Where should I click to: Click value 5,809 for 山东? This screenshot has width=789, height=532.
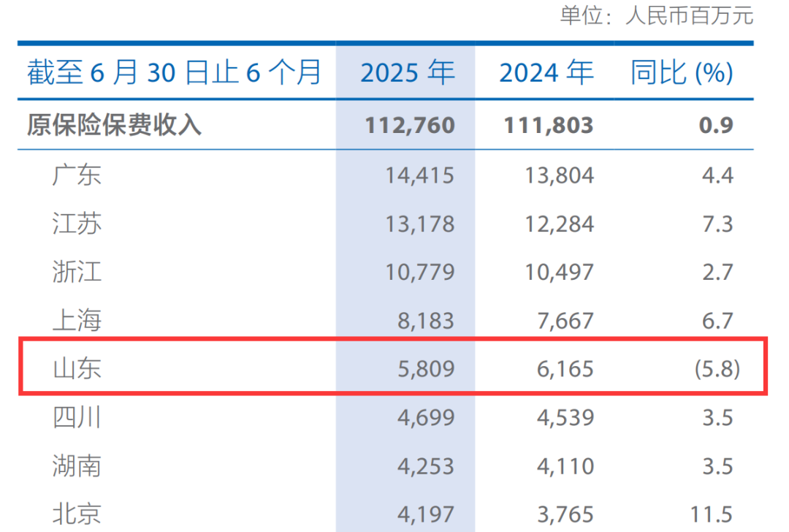426,369
